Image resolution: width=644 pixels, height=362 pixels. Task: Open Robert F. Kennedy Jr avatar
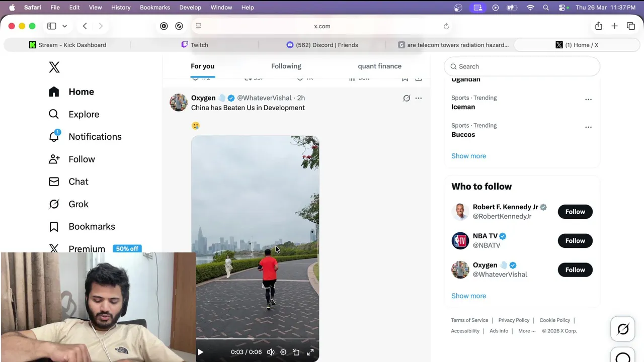[x=460, y=212]
